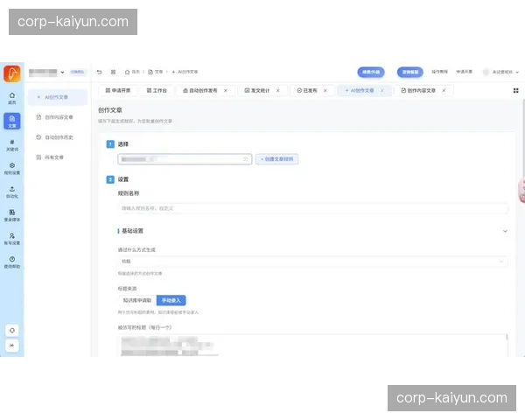The width and height of the screenshot is (525, 420).
Task: Click the 创建文章规则 button
Action: click(276, 159)
